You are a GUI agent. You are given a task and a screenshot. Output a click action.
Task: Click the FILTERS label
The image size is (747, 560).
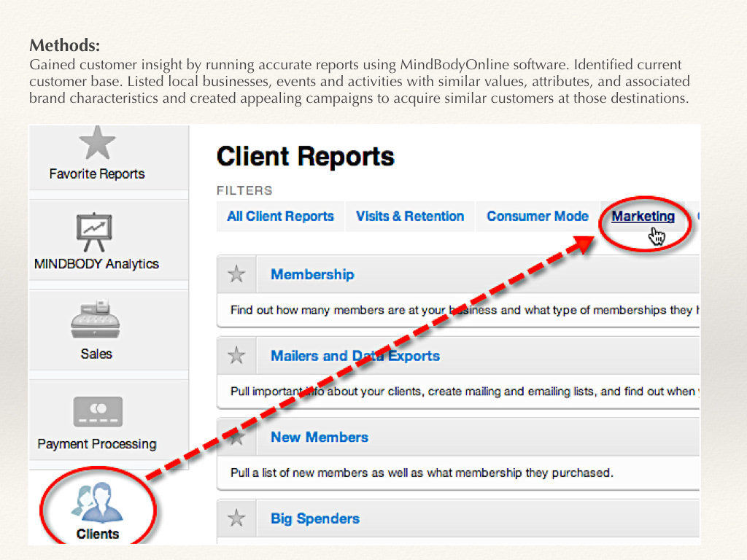click(244, 190)
